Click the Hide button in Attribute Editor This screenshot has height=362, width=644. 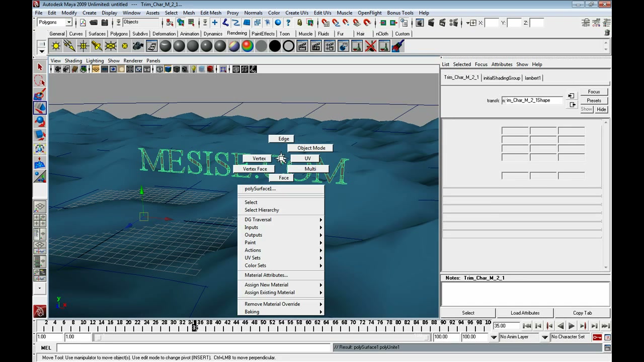click(x=601, y=109)
